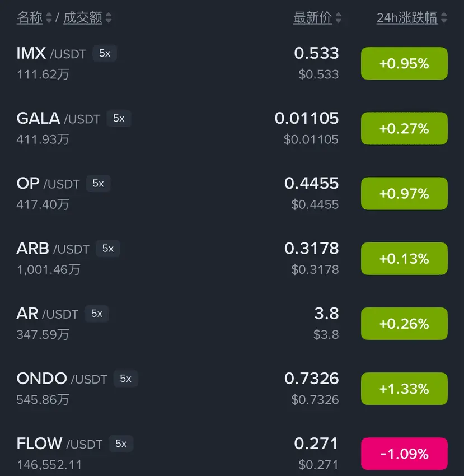Image resolution: width=464 pixels, height=476 pixels.
Task: Click the sort arrows next to 最新价
Action: click(x=339, y=18)
